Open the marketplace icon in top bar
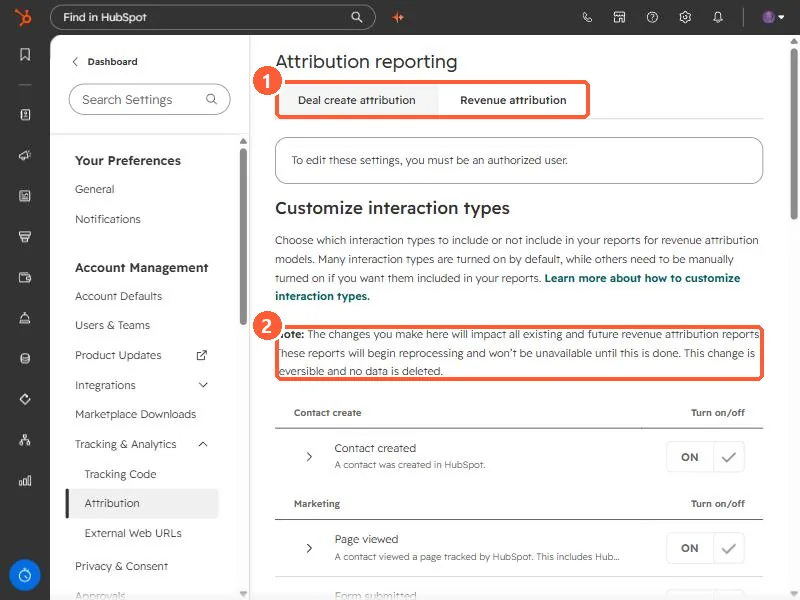This screenshot has height=600, width=800. 619,17
